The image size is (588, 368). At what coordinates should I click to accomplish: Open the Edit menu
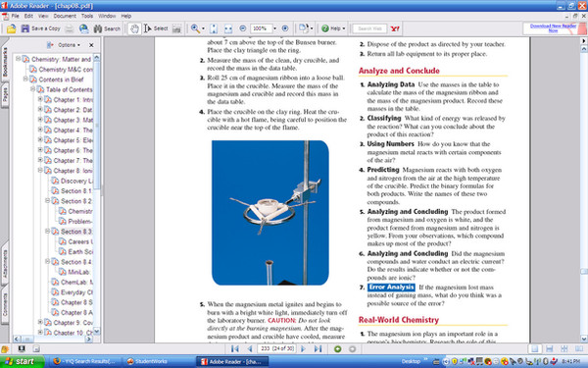coord(28,16)
